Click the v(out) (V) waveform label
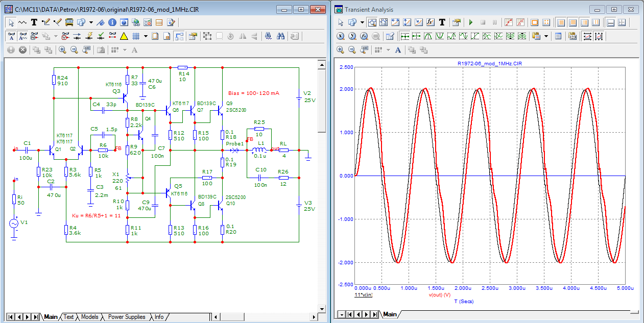 [439, 295]
